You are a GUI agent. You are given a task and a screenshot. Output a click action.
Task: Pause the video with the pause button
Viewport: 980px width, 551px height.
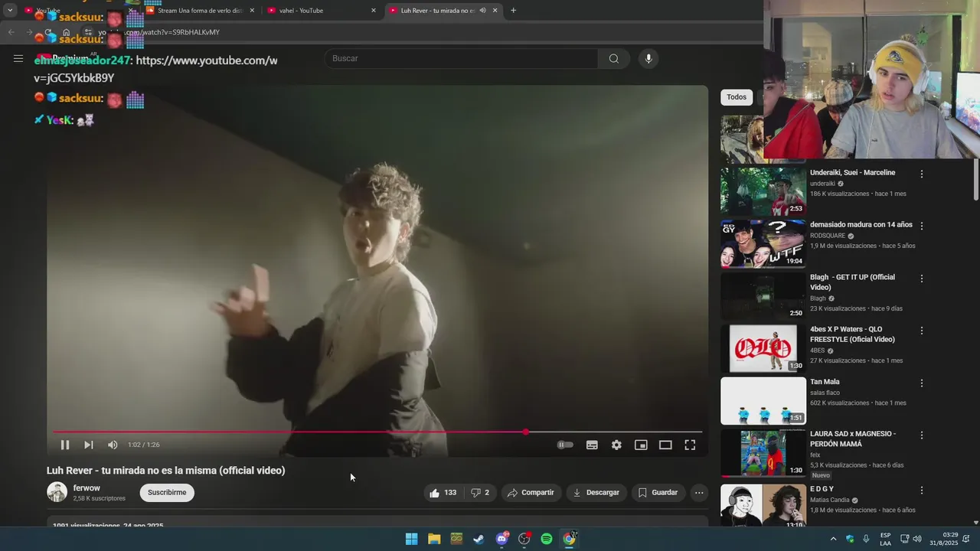pos(65,445)
